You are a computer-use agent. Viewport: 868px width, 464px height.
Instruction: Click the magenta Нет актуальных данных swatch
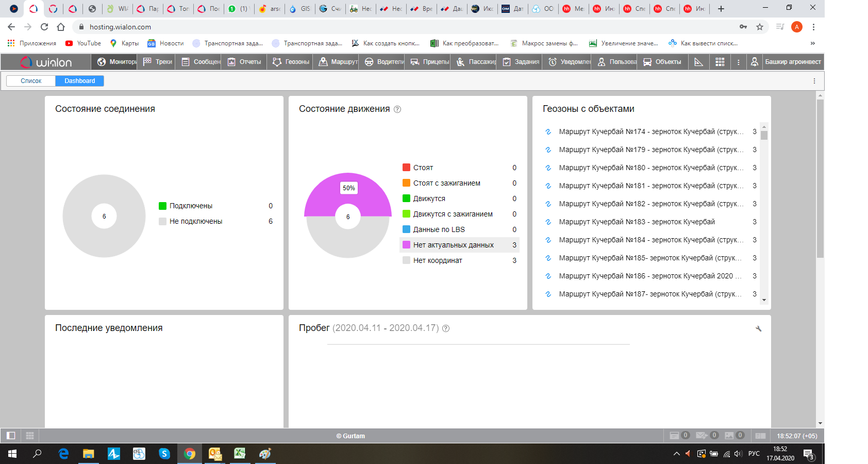click(x=406, y=245)
